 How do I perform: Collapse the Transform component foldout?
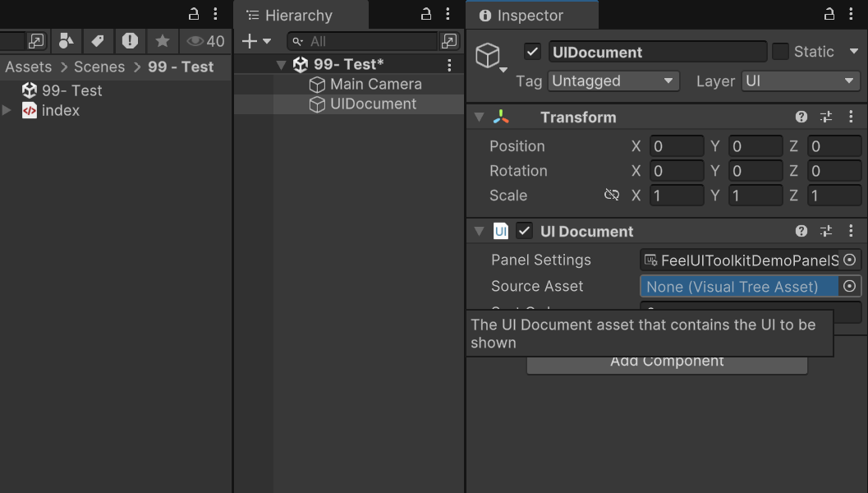[480, 117]
